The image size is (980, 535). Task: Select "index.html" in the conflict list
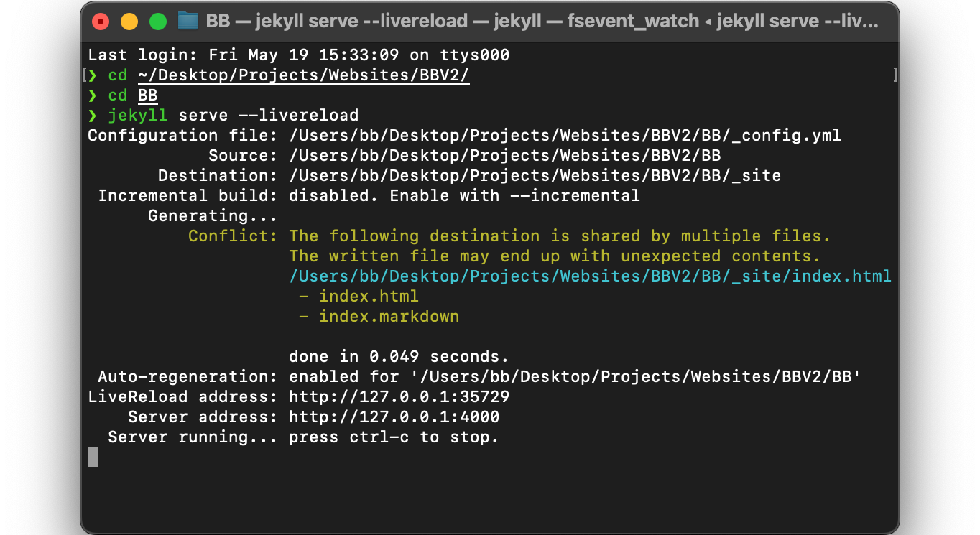[369, 296]
